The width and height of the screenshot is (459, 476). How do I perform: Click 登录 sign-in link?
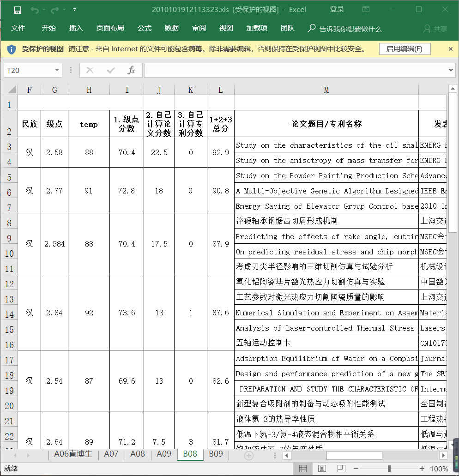[x=337, y=9]
